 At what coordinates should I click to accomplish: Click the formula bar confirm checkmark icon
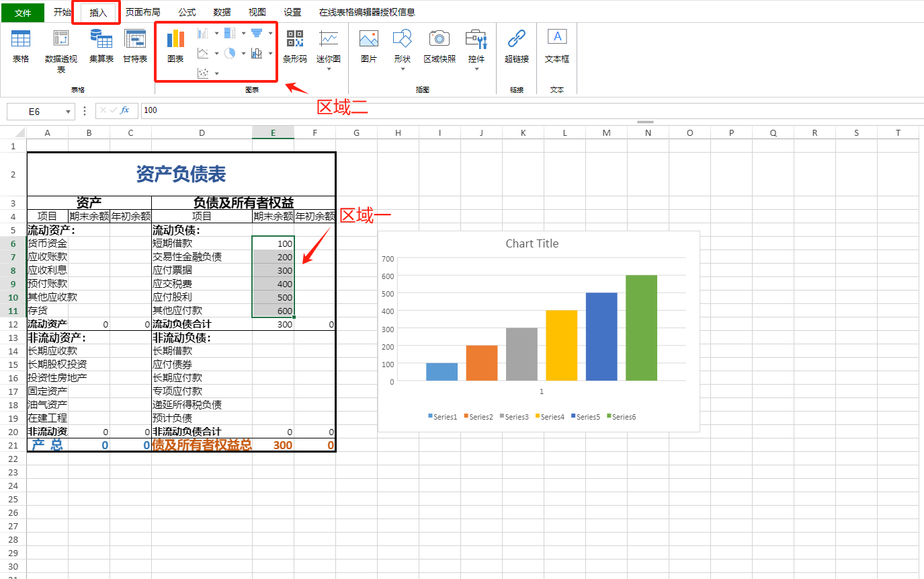coord(113,110)
